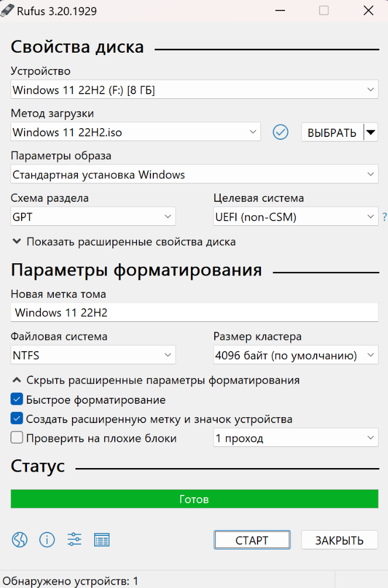The width and height of the screenshot is (388, 588).
Task: Uncheck Быстрое форматирование checkbox
Action: [16, 399]
